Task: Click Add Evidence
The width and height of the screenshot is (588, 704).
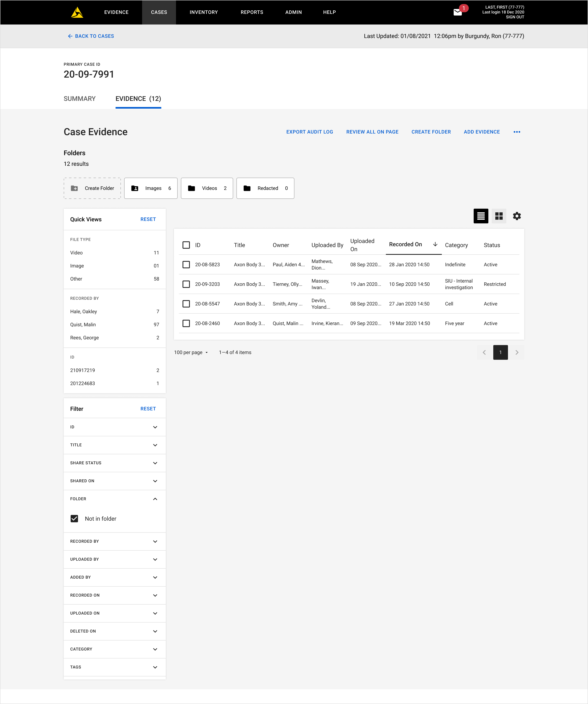Action: (x=481, y=132)
